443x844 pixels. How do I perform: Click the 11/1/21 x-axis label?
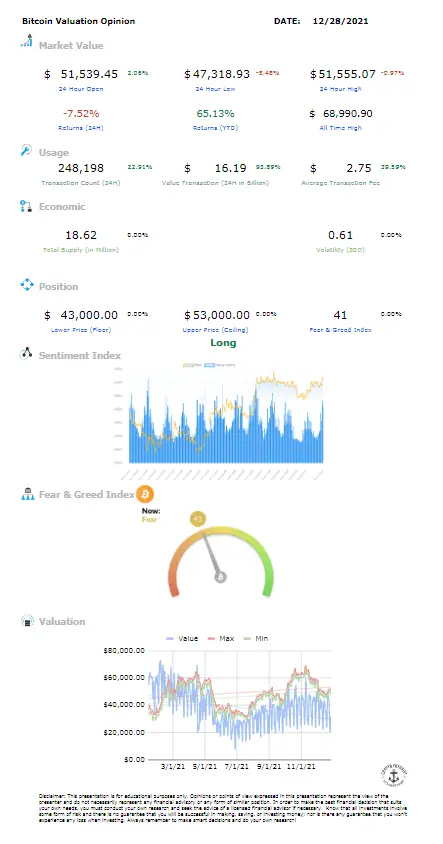click(303, 766)
